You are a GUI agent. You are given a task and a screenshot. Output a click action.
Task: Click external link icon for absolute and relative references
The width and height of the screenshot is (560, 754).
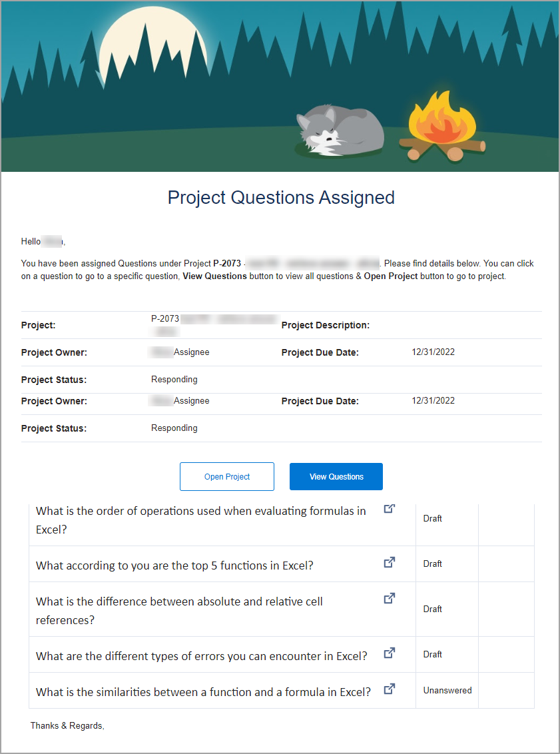(390, 599)
